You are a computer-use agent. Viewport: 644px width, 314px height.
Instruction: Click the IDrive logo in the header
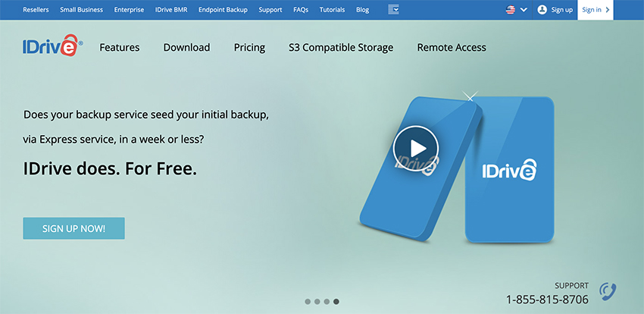[x=52, y=46]
